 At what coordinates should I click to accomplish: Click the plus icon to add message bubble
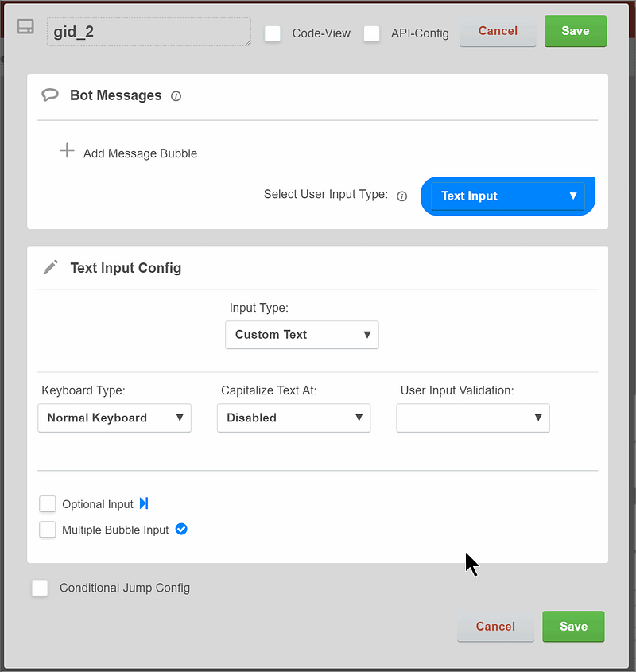67,150
